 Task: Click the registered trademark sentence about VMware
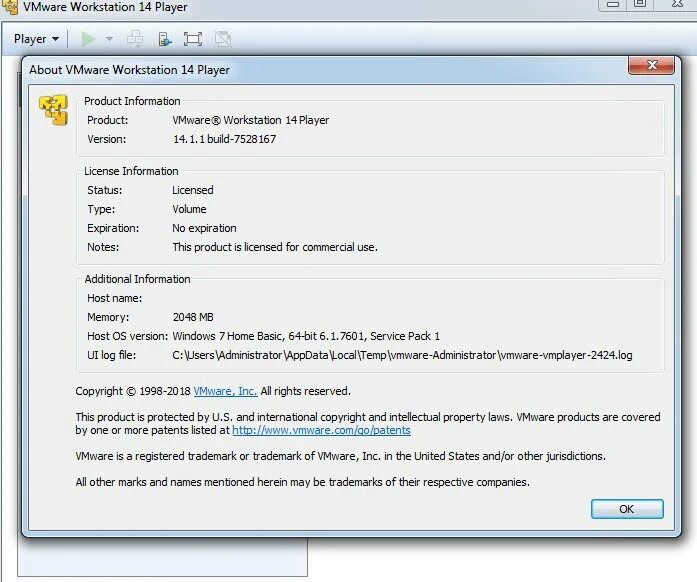tap(340, 456)
